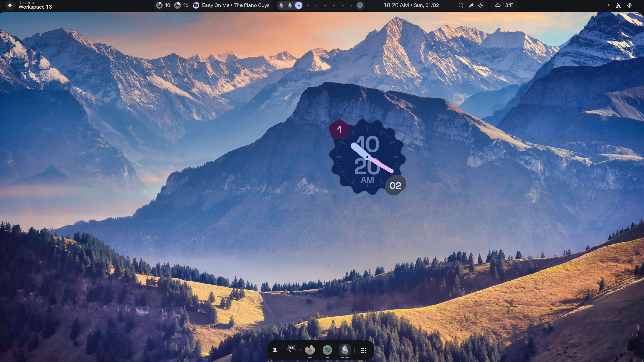Open the app grid launcher

[364, 351]
